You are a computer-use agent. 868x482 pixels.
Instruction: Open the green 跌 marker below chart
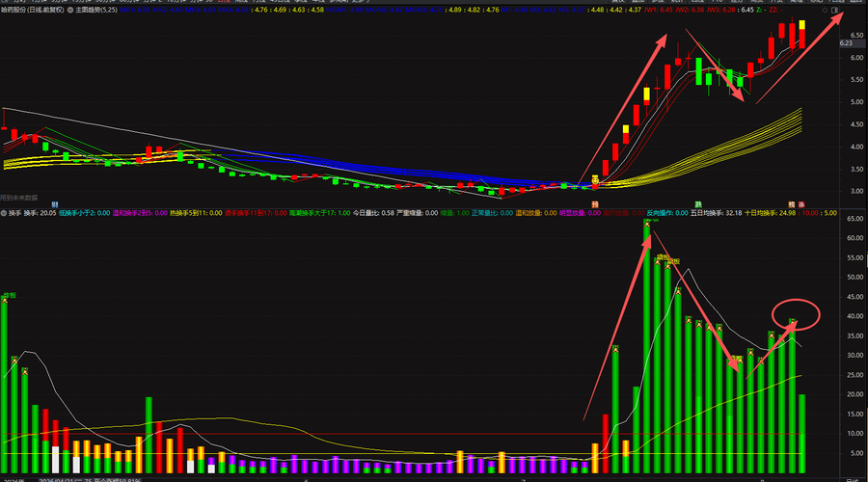698,204
